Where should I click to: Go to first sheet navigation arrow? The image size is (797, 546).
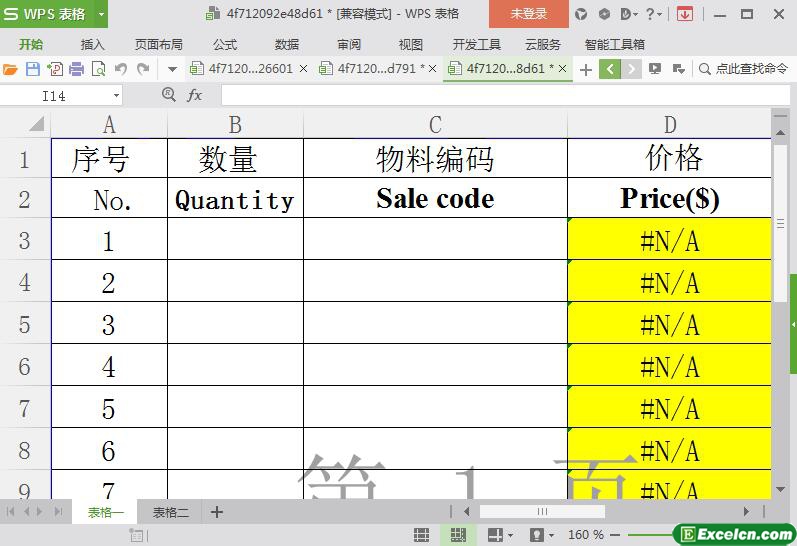[x=11, y=511]
